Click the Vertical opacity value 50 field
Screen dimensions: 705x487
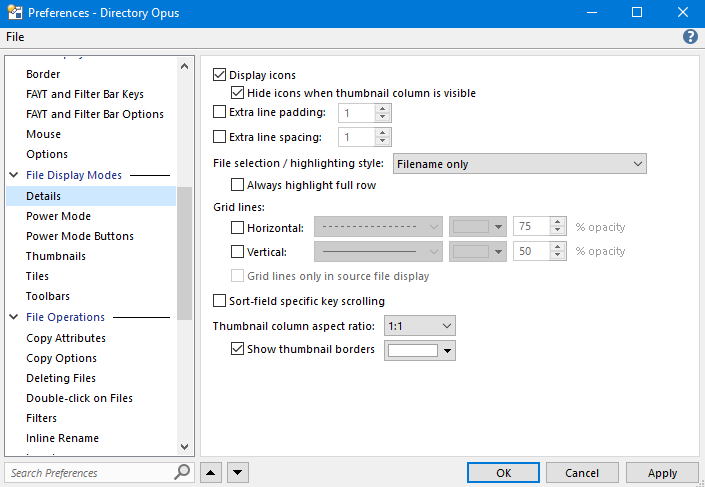(x=531, y=251)
